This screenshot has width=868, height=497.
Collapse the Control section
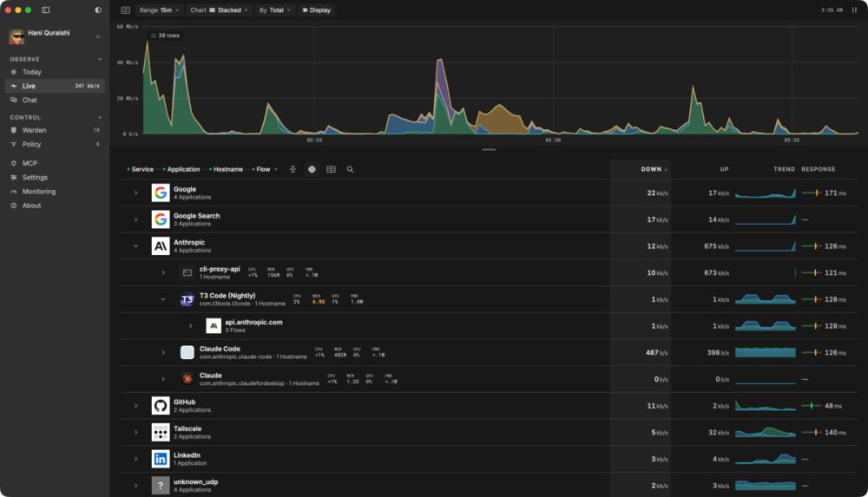click(x=100, y=117)
